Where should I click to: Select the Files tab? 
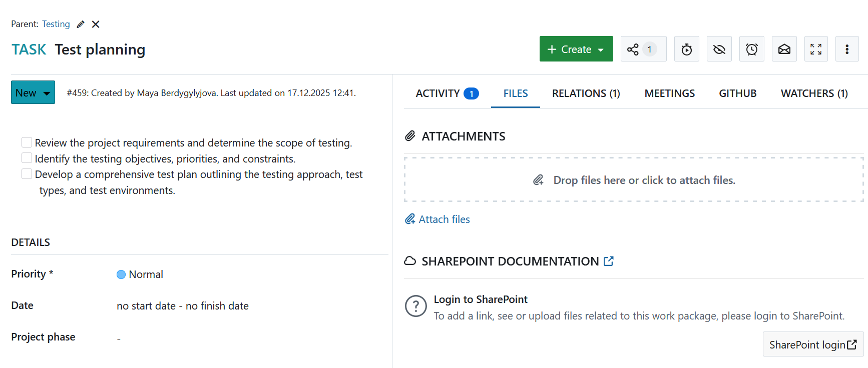(x=516, y=93)
